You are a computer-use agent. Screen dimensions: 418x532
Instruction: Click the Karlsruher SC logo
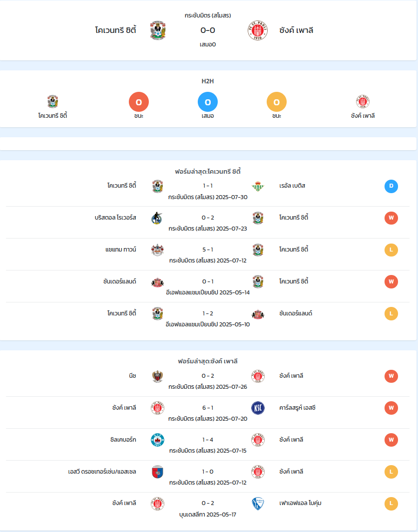point(258,408)
